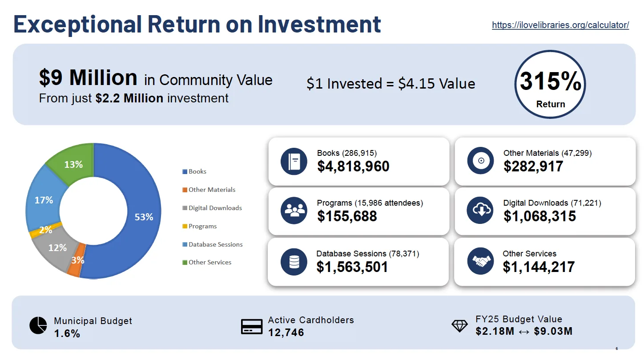Image resolution: width=644 pixels, height=357 pixels.
Task: Click the people icon next to Programs
Action: (x=294, y=210)
